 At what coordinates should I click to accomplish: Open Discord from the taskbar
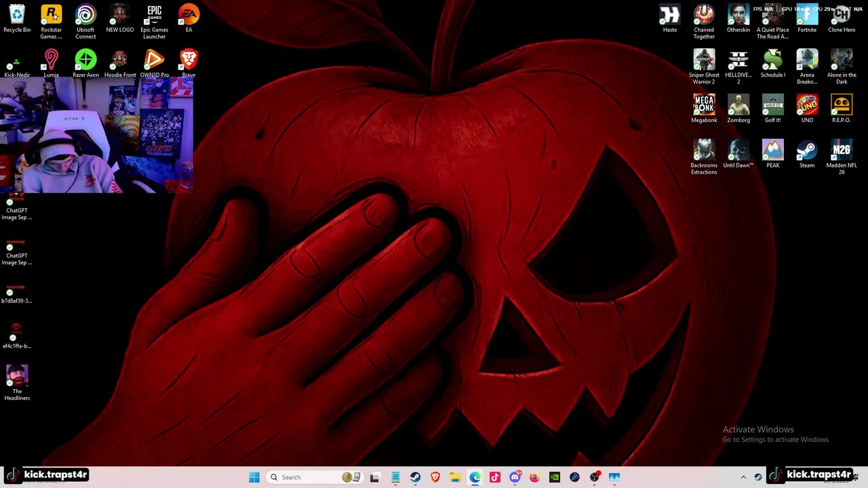click(515, 477)
